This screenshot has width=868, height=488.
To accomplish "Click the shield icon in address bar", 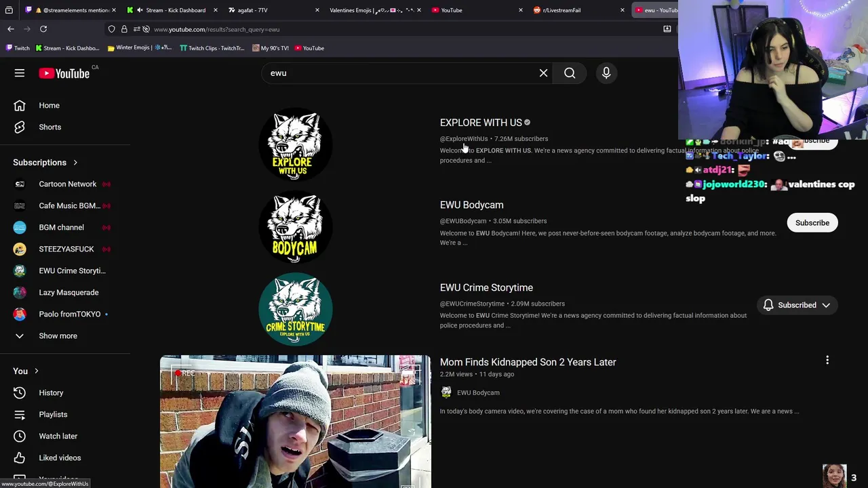I will pos(112,29).
